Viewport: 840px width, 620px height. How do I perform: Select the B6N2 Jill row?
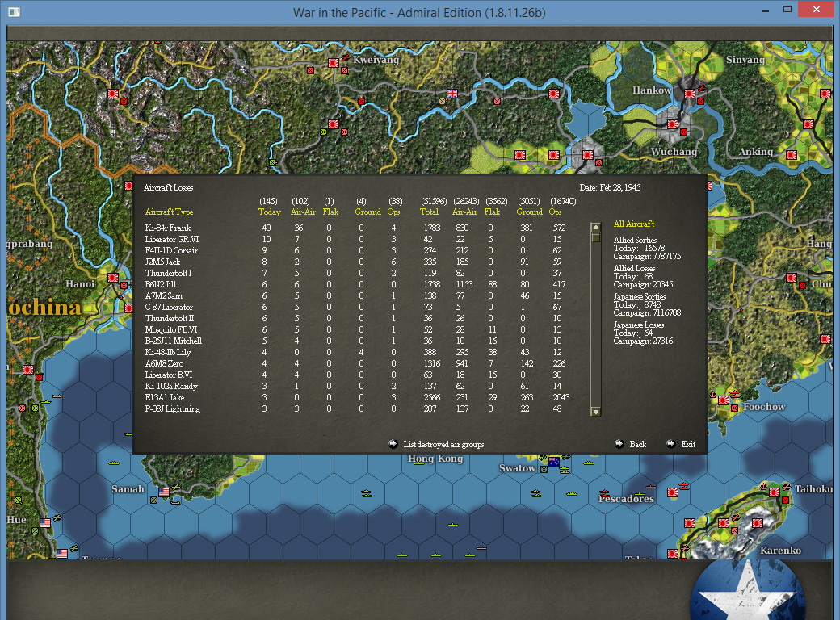356,284
